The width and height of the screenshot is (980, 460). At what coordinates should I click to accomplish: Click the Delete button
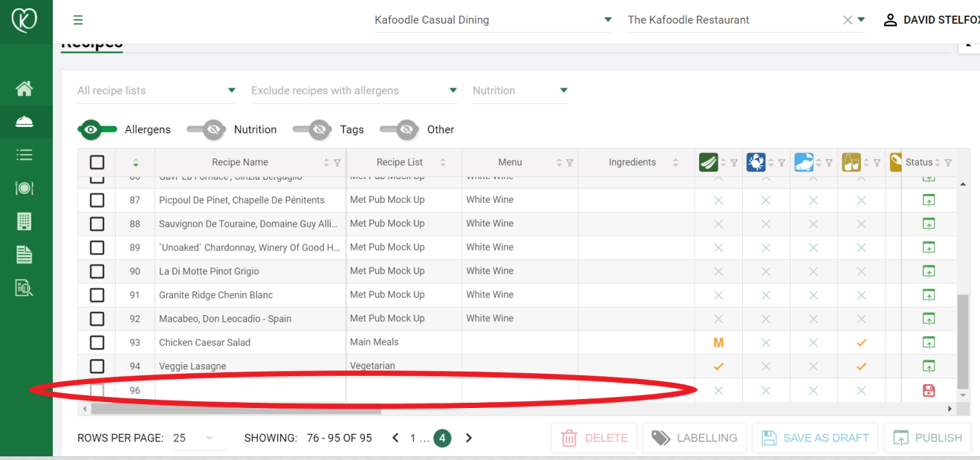594,438
